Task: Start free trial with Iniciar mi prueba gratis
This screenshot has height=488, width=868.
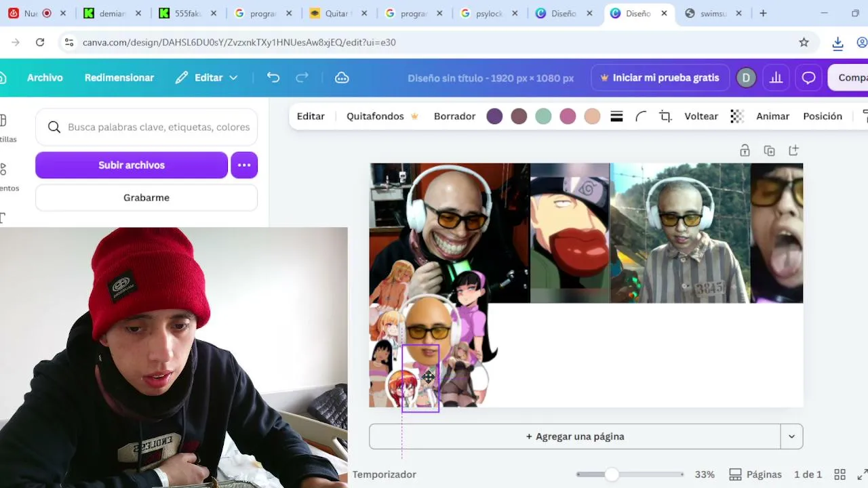Action: pyautogui.click(x=659, y=78)
